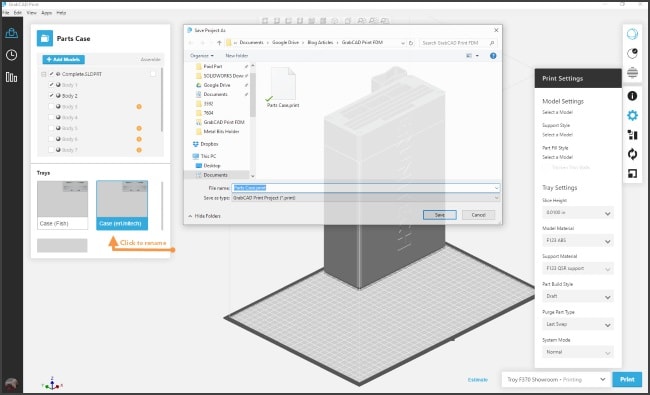
Task: Click the Refresh icon in Save dialog address bar
Action: 411,43
